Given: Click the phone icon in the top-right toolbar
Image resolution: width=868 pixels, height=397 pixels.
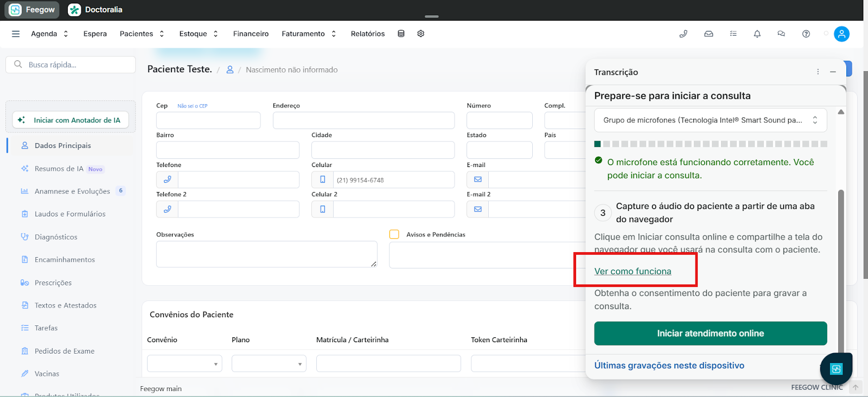Looking at the screenshot, I should [x=684, y=34].
